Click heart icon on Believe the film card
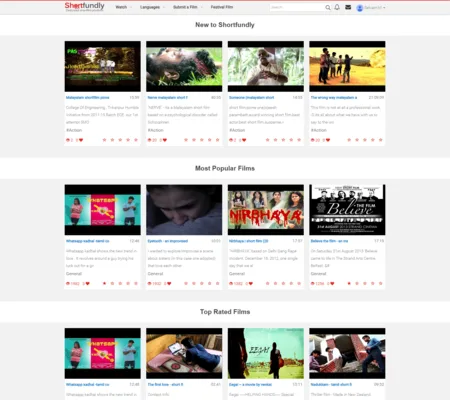This screenshot has width=450, height=400. (332, 284)
